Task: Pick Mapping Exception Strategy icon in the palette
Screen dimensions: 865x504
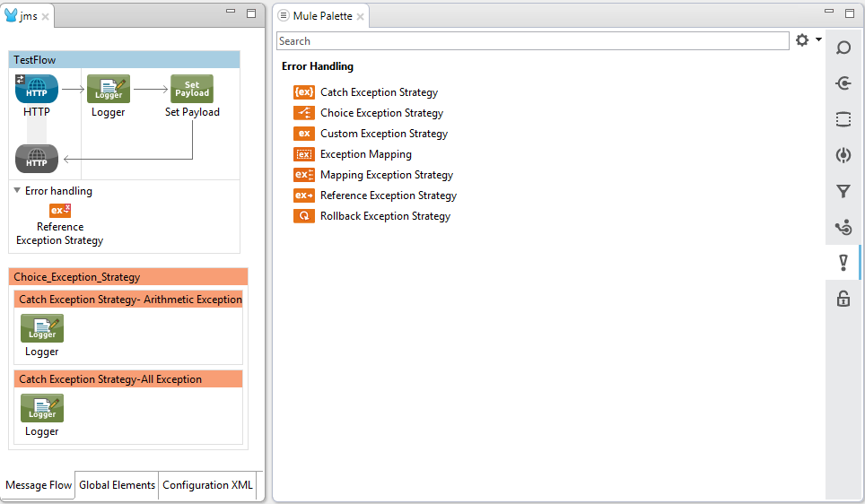Action: (x=304, y=175)
